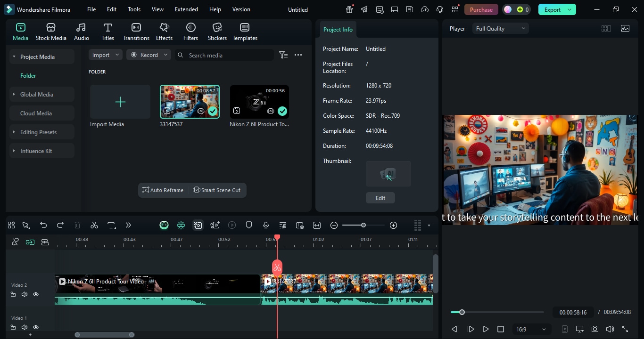Open the headset support icon
The width and height of the screenshot is (644, 339).
440,9
